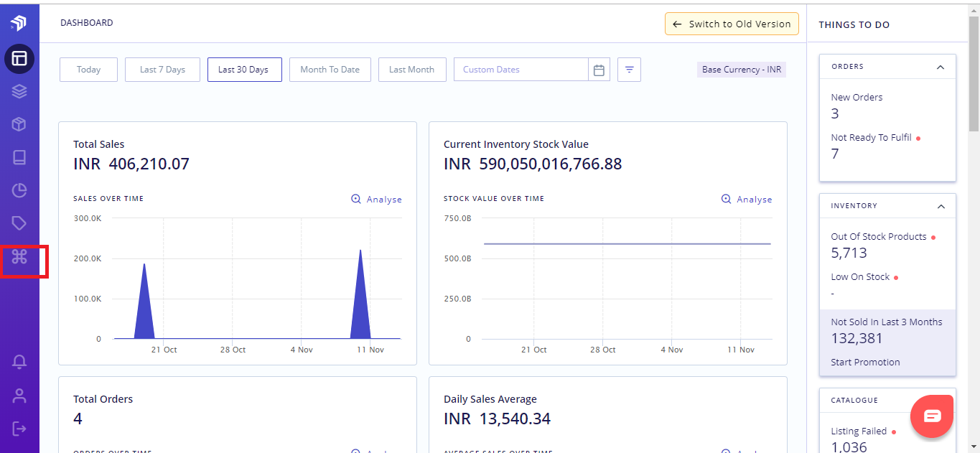Collapse the Inventory section

(941, 206)
